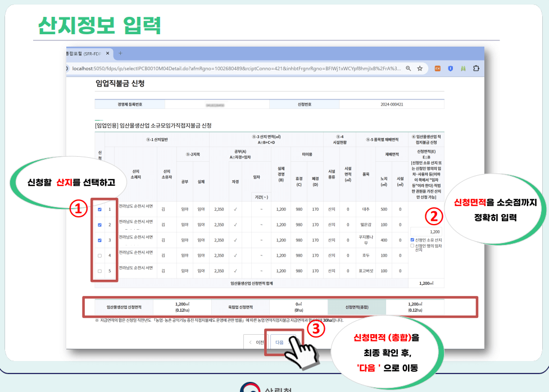Click the bookmark star in the address bar
The height and width of the screenshot is (392, 549).
[419, 68]
